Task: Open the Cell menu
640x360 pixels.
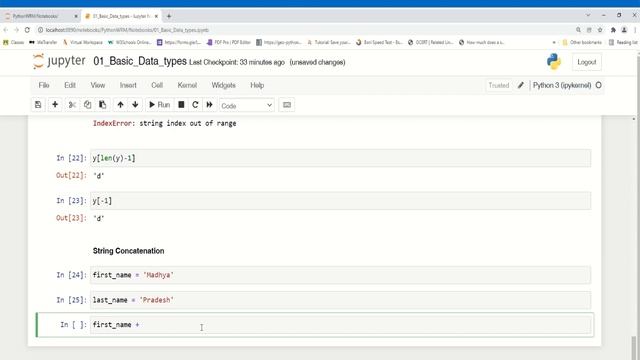Action: pyautogui.click(x=157, y=85)
